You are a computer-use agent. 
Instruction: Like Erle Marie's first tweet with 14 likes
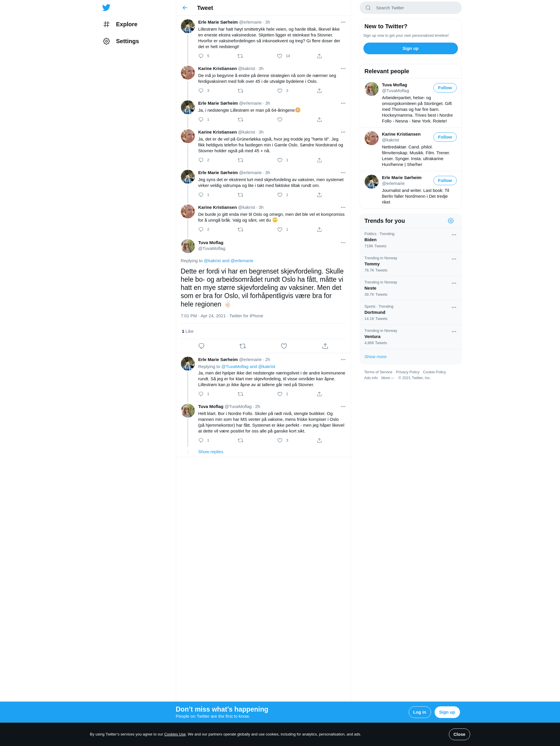click(x=280, y=56)
